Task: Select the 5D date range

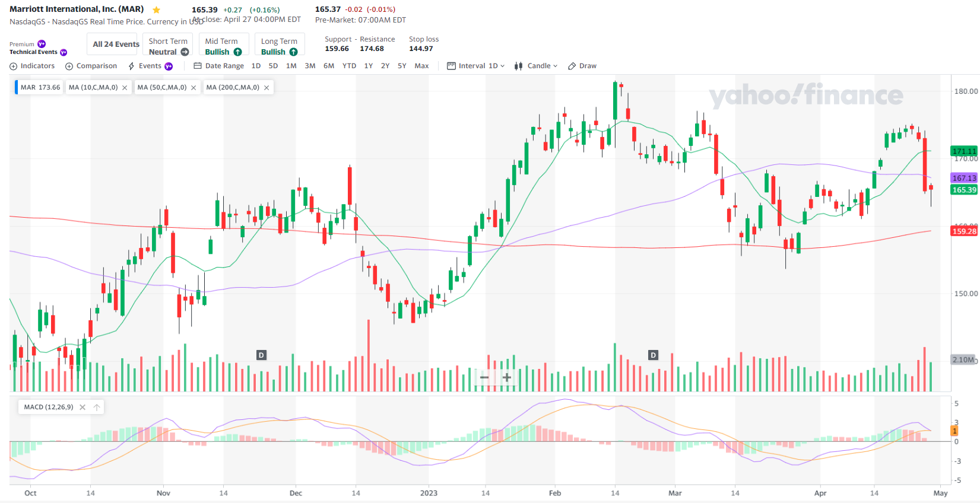Action: coord(273,66)
